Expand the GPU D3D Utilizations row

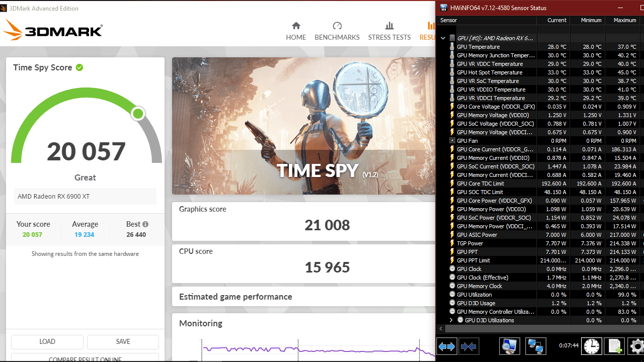click(x=451, y=320)
